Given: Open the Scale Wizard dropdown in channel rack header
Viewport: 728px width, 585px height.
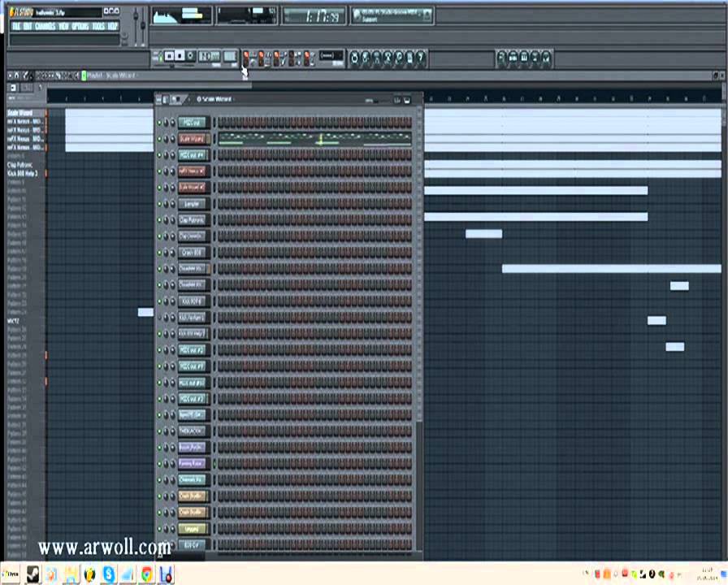Looking at the screenshot, I should point(215,99).
